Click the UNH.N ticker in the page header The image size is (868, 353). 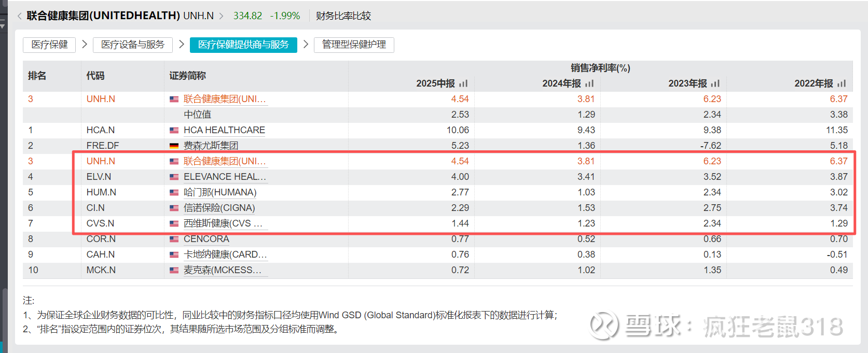click(198, 16)
